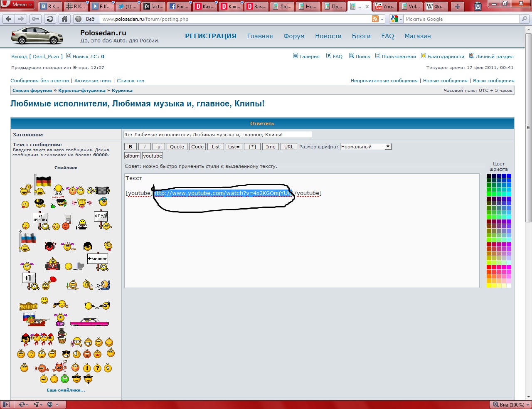Open the closed tabs trash icon

click(478, 6)
